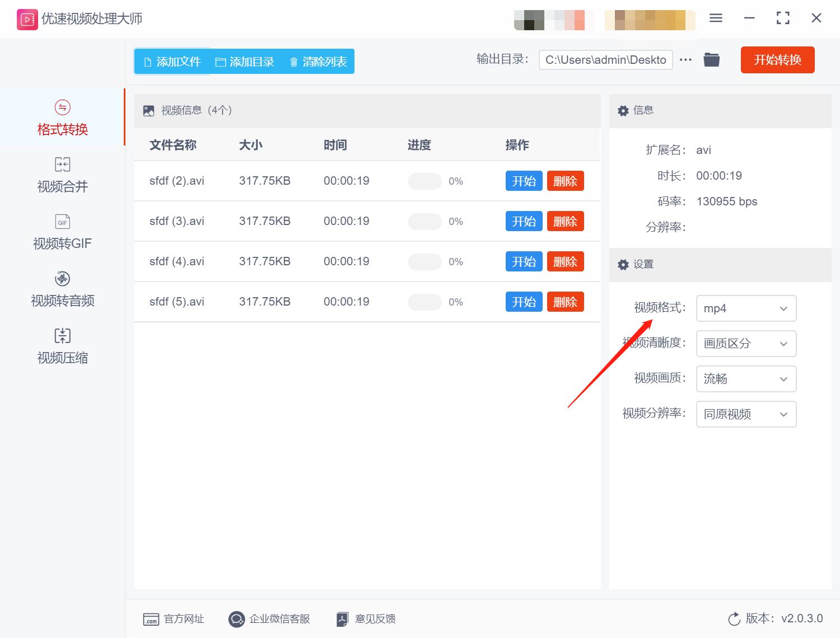Click the folder icon beside output directory
840x638 pixels.
(711, 59)
